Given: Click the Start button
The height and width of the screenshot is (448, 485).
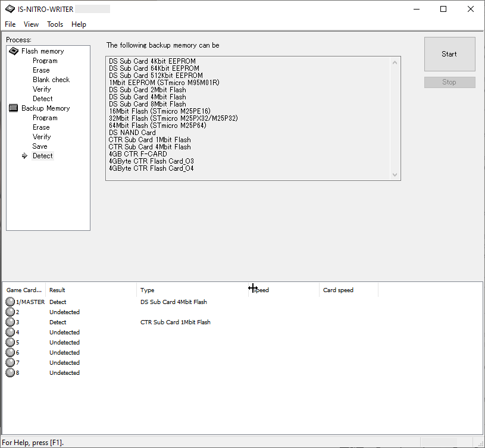Looking at the screenshot, I should 449,54.
